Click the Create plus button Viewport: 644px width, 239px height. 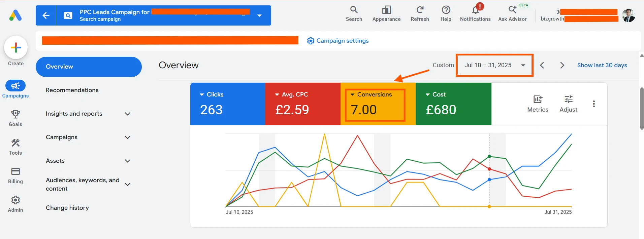pyautogui.click(x=16, y=48)
